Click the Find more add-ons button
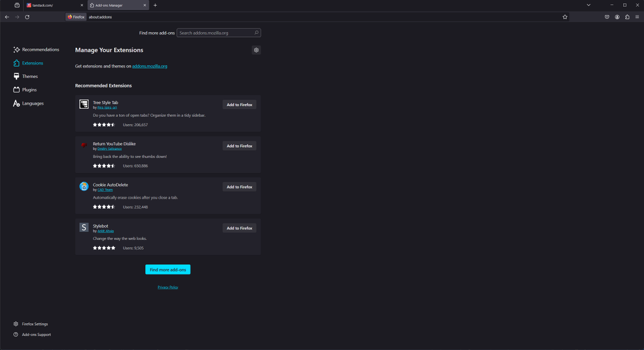 pos(168,269)
